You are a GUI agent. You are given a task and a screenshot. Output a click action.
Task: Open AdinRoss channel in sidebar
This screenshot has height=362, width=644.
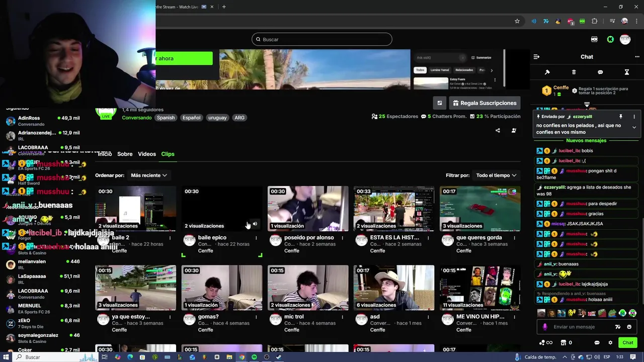(43, 121)
